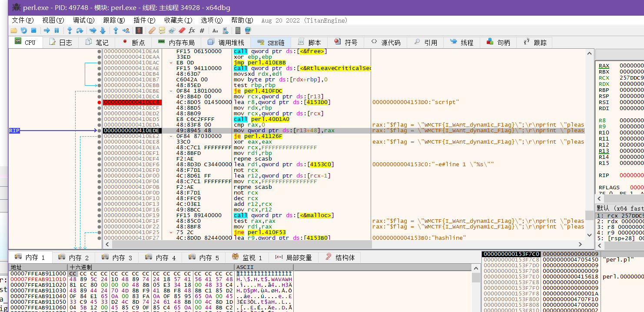
Task: Open the 选项(O) menu
Action: click(212, 20)
